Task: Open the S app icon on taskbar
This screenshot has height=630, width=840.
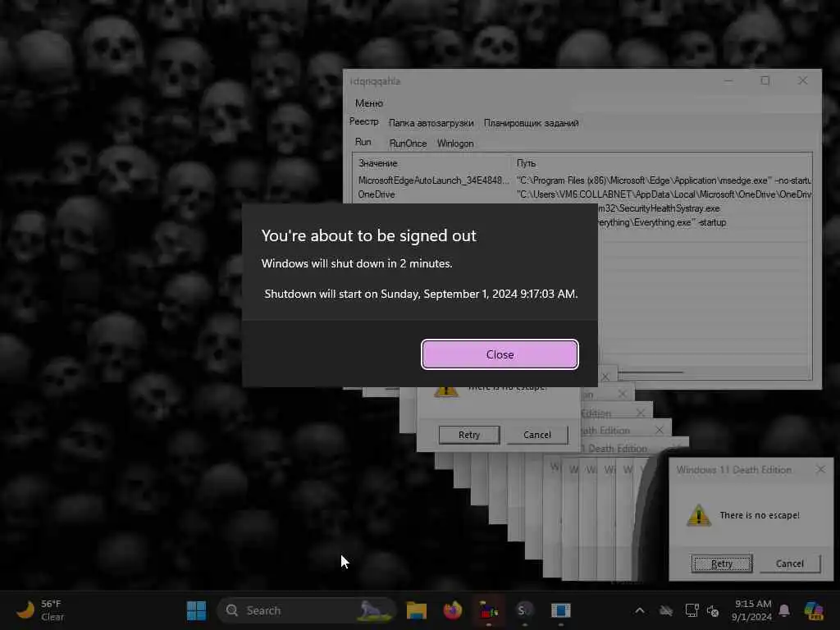Action: 524,610
